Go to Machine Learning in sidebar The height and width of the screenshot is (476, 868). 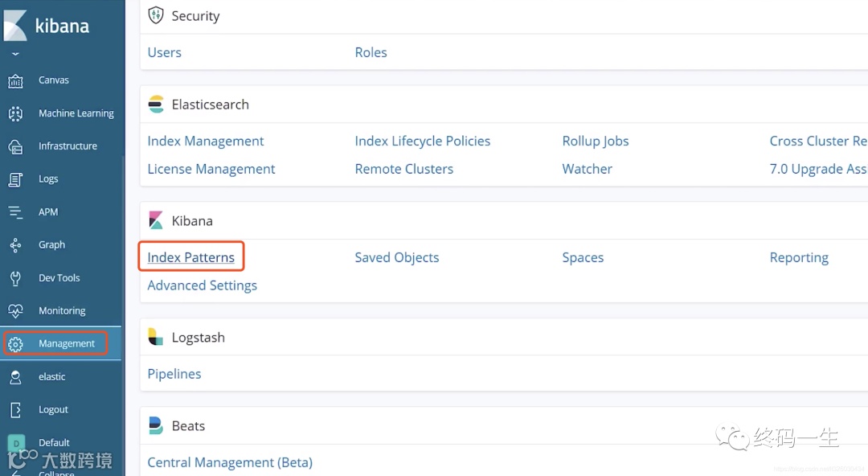coord(76,113)
